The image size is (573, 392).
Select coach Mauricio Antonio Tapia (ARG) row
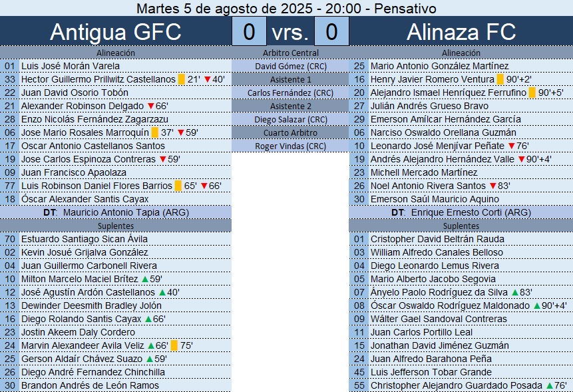coord(116,212)
